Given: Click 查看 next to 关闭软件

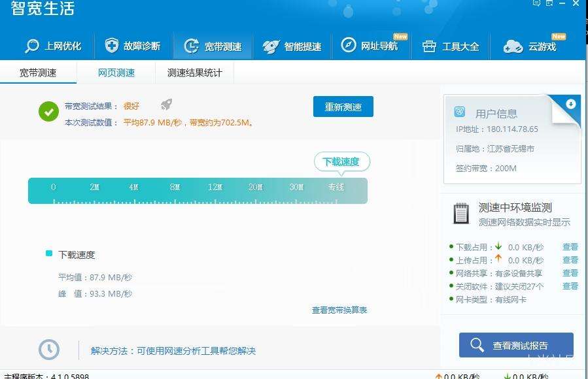Looking at the screenshot, I should [x=570, y=286].
